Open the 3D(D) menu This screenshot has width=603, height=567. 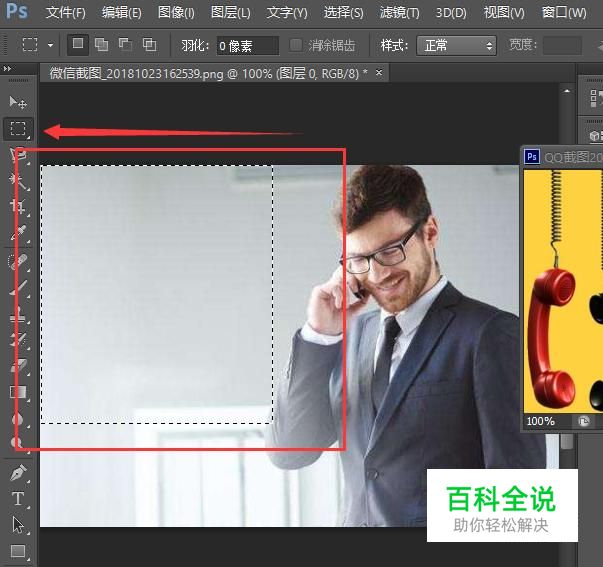pos(451,13)
